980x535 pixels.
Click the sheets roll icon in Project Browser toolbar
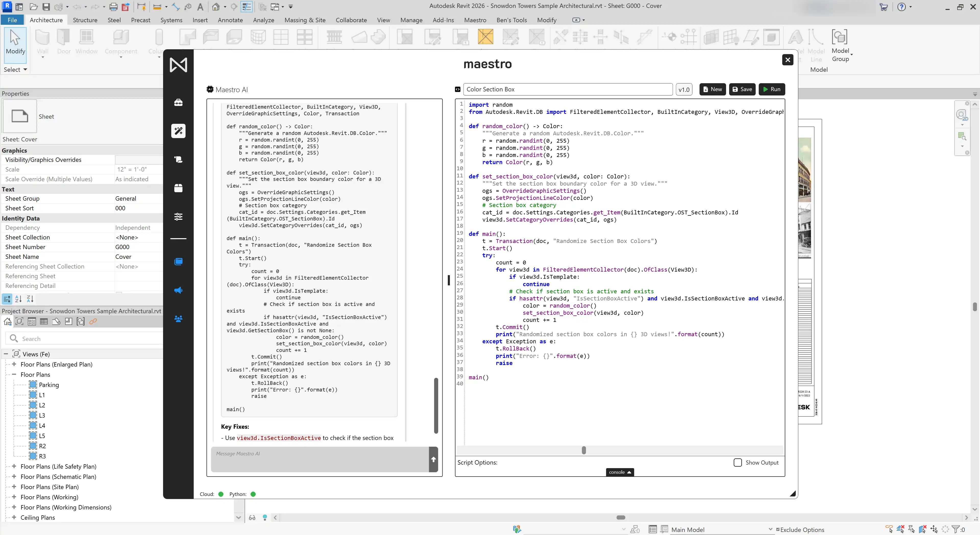click(56, 322)
